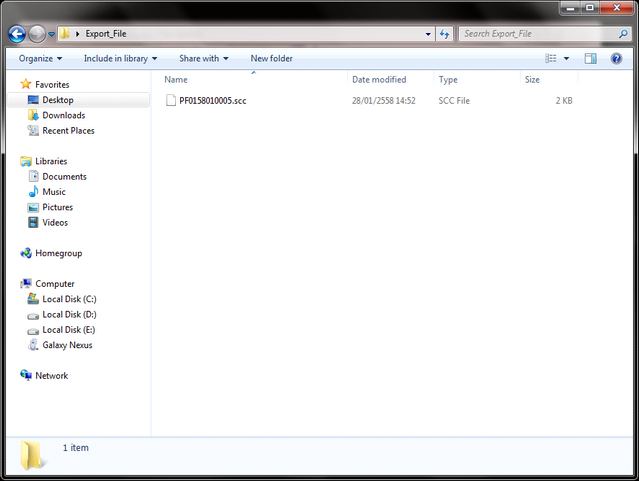This screenshot has height=481, width=639.
Task: Open Desktop in Favorites
Action: [58, 100]
